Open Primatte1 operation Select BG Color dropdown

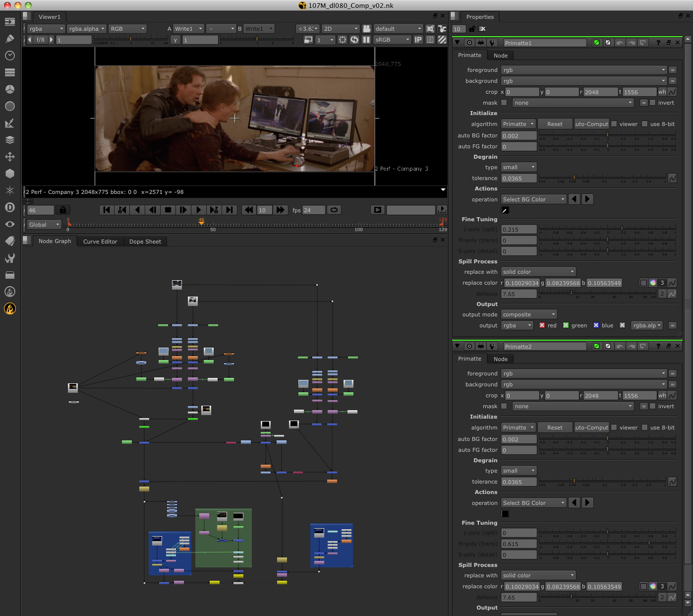tap(533, 199)
